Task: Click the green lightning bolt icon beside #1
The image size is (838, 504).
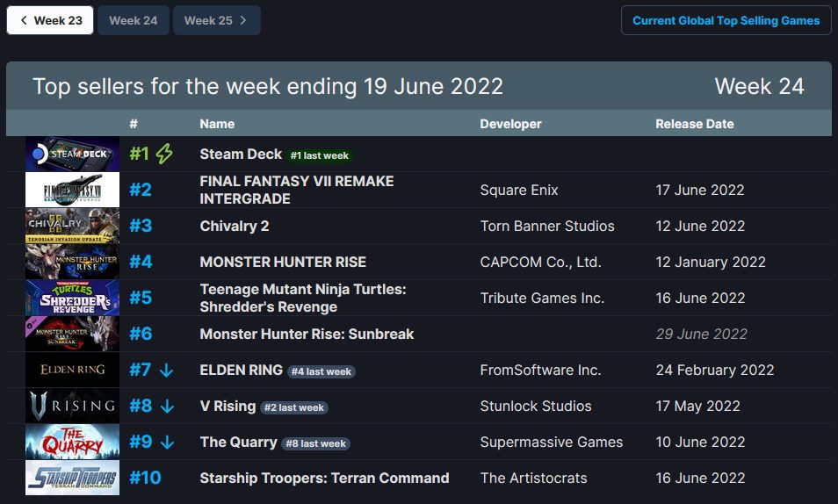Action: pyautogui.click(x=164, y=154)
